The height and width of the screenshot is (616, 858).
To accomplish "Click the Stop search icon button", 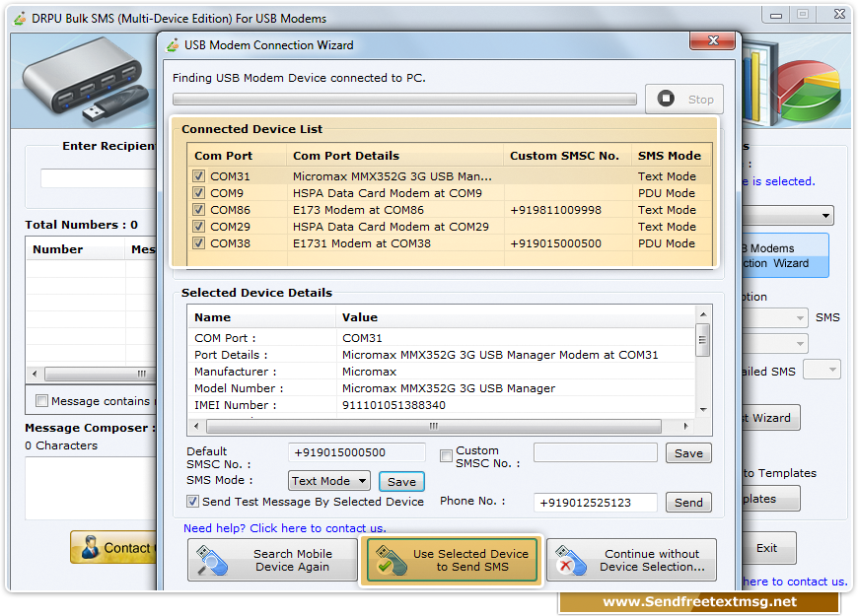I will coord(667,99).
